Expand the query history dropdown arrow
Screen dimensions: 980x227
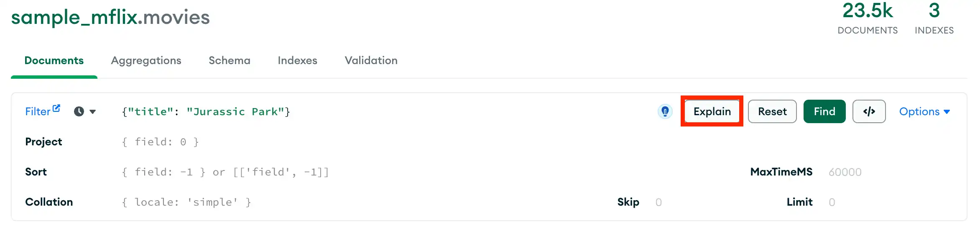coord(93,111)
